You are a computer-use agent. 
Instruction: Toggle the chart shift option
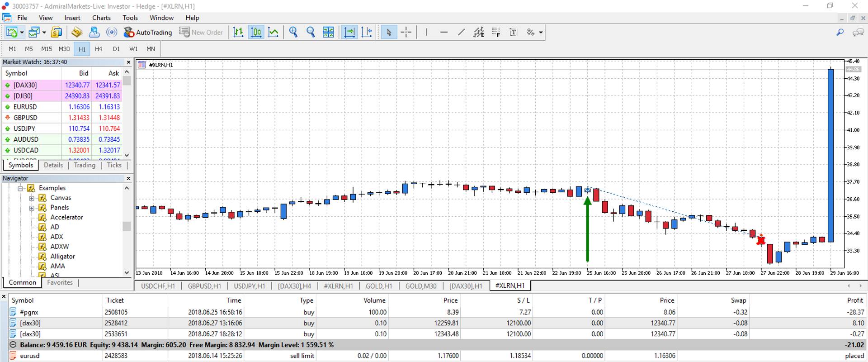click(367, 32)
